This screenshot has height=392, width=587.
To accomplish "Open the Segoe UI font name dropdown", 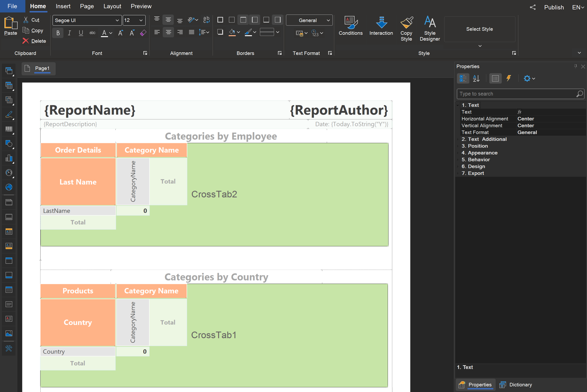I will pos(117,20).
